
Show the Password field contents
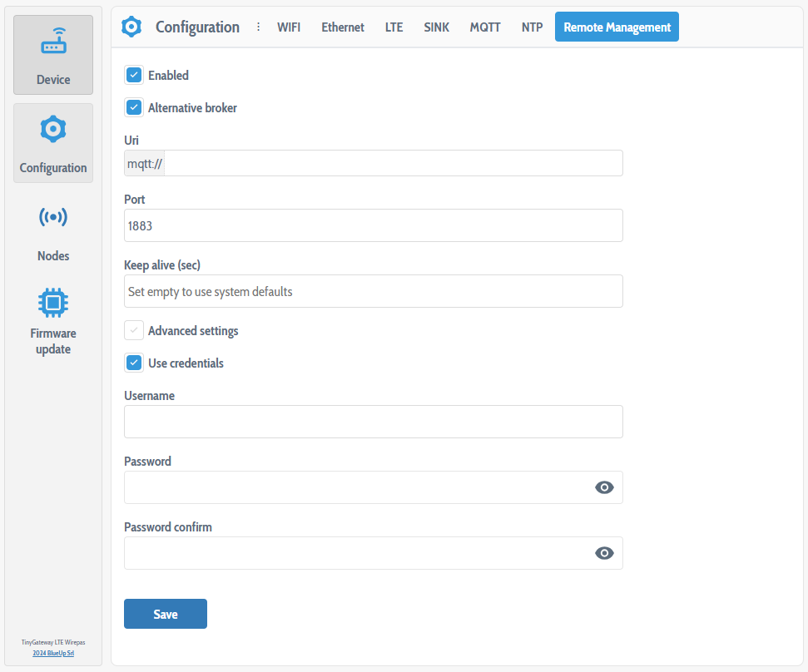(x=604, y=487)
